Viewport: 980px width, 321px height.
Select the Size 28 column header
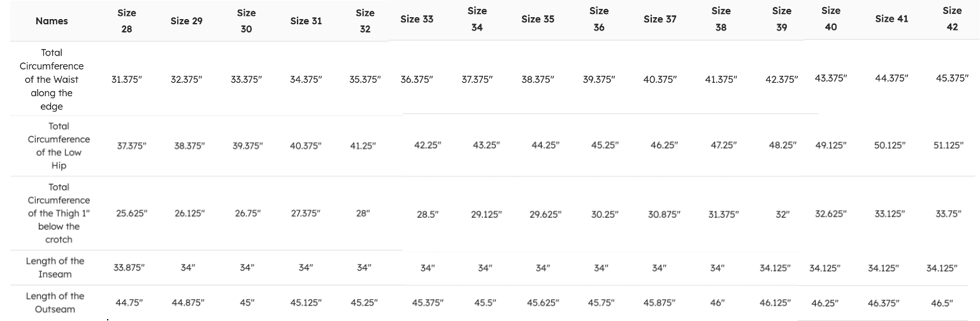127,21
